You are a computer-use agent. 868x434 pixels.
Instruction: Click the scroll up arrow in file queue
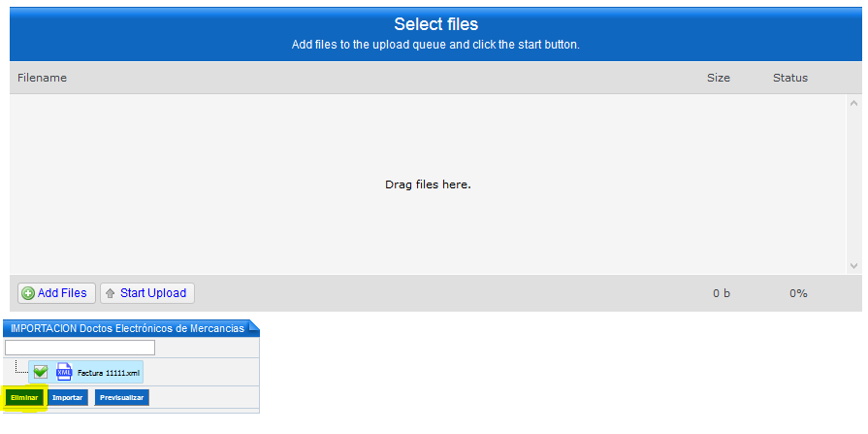pyautogui.click(x=853, y=103)
